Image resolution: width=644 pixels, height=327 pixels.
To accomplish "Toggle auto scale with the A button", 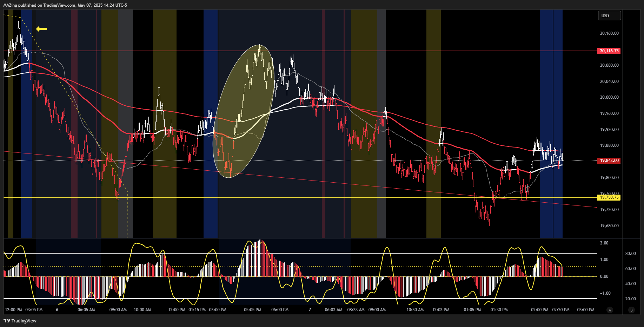I will tap(610, 310).
